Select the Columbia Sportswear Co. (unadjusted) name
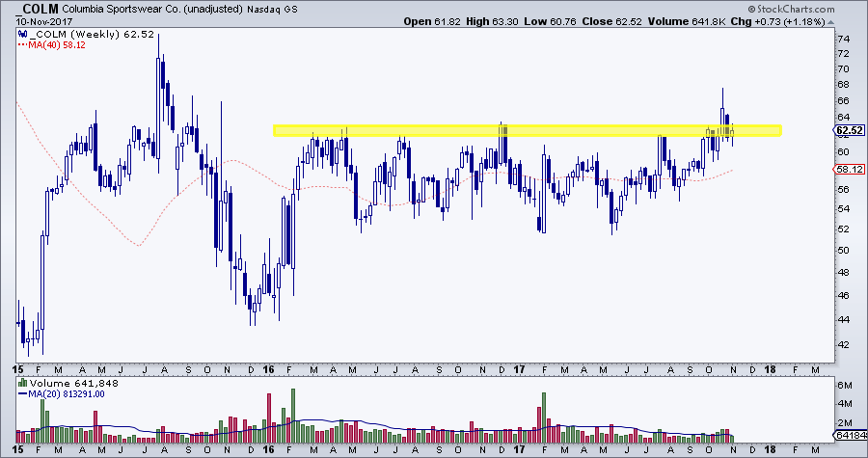 [x=152, y=10]
